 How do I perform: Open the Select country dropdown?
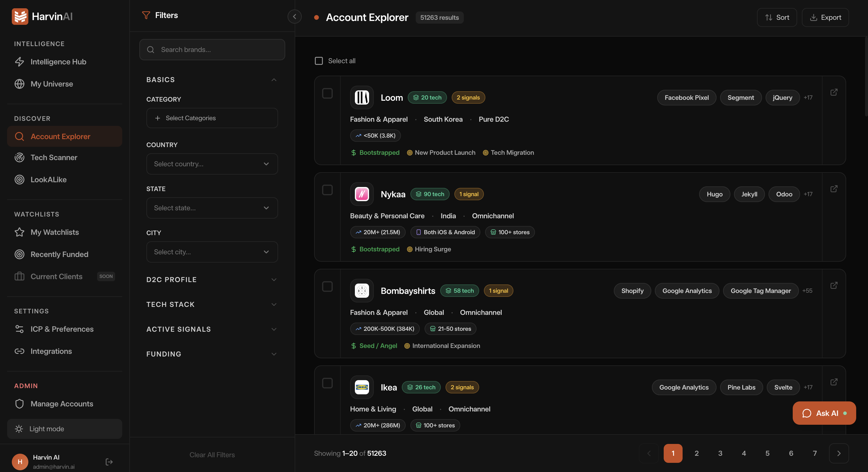click(x=212, y=164)
